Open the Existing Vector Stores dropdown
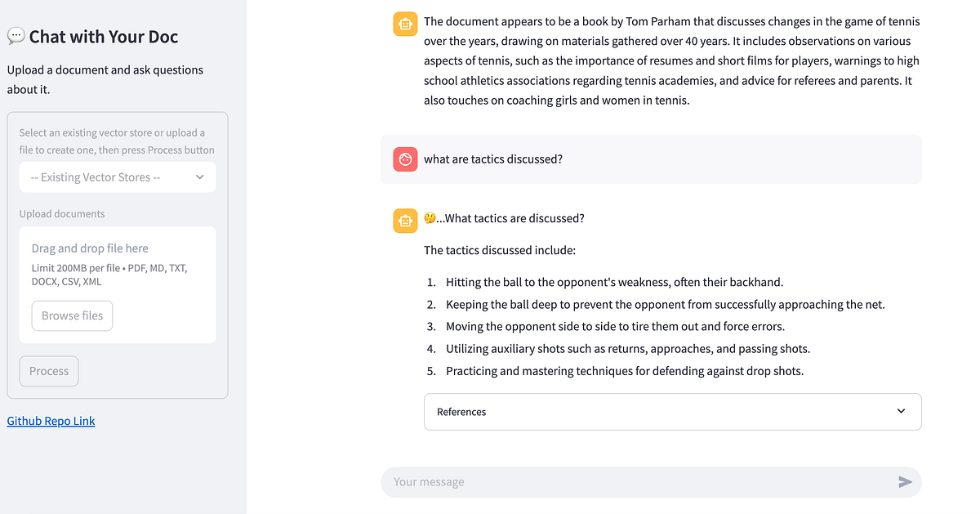 [x=117, y=177]
